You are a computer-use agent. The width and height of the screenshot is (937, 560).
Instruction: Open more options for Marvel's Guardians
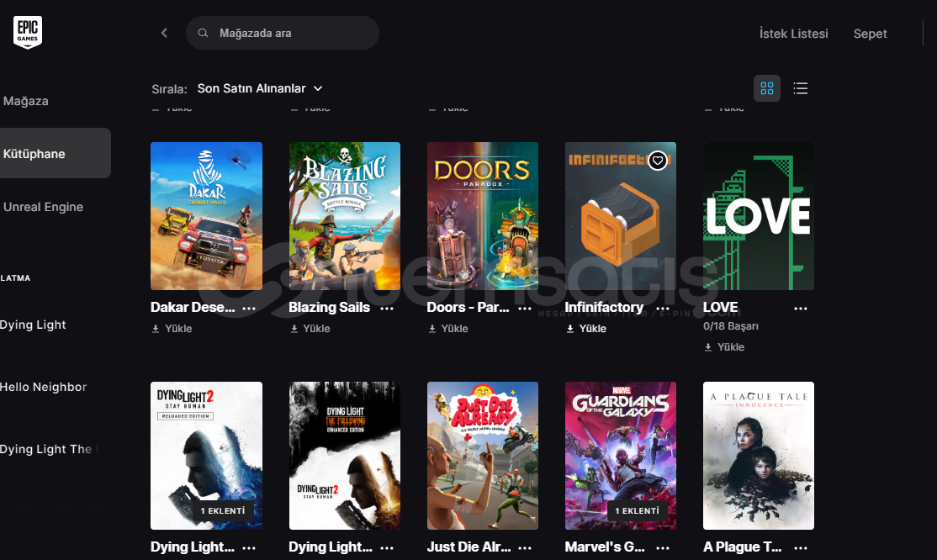664,548
